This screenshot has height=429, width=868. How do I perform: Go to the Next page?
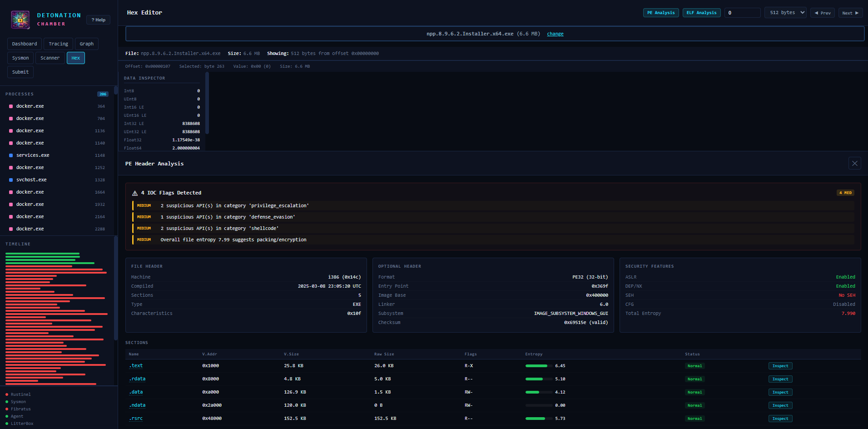click(x=850, y=13)
